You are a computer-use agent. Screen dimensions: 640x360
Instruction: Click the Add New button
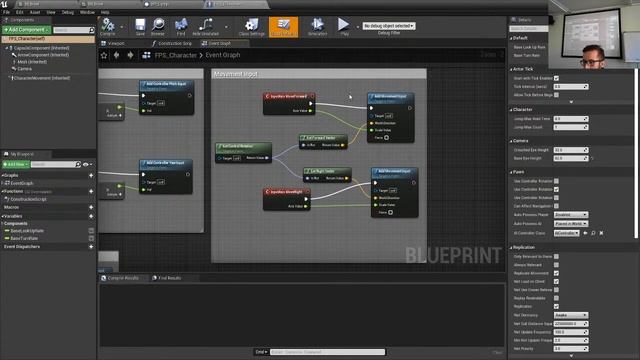coord(16,164)
